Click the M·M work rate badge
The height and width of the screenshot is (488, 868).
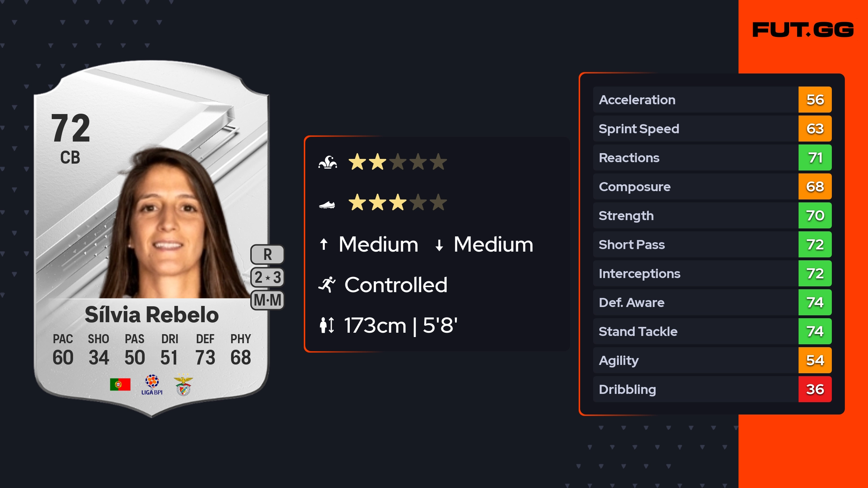point(267,300)
